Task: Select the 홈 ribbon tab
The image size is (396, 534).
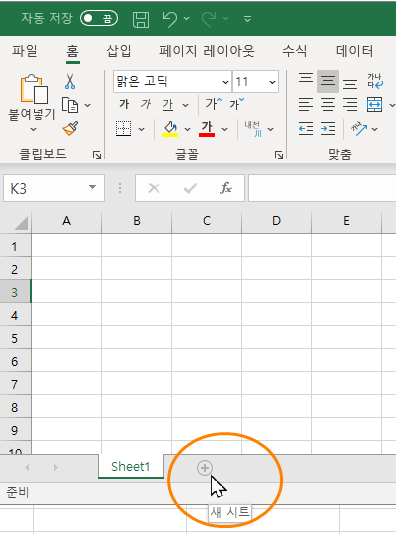Action: tap(73, 51)
